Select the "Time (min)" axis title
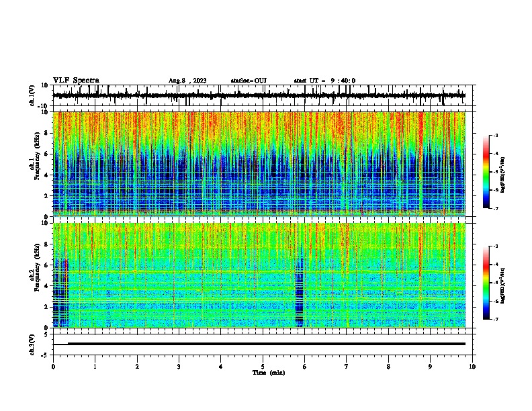Screen dimensions: 532x411 point(269,373)
